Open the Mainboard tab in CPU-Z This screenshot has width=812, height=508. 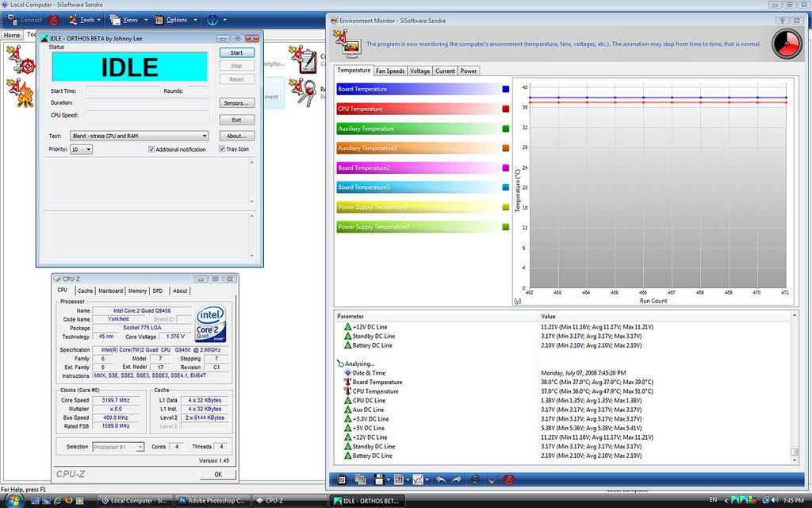point(110,291)
